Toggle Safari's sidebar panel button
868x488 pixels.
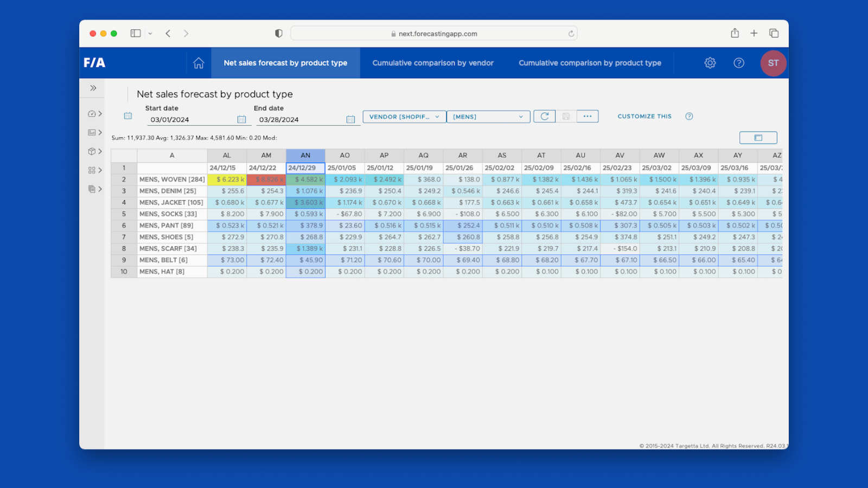coord(136,34)
